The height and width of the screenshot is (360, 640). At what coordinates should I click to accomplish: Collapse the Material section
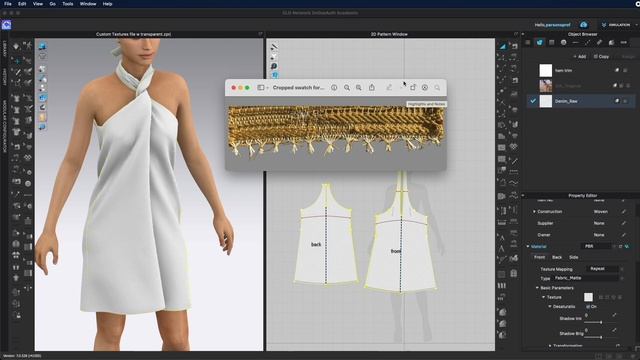(528, 247)
